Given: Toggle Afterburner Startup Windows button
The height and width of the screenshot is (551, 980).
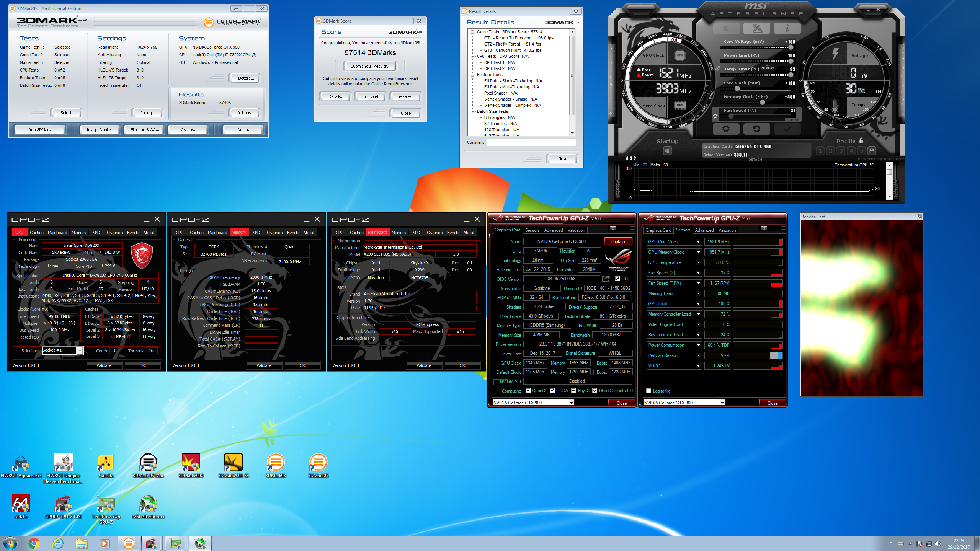Looking at the screenshot, I should click(x=667, y=151).
